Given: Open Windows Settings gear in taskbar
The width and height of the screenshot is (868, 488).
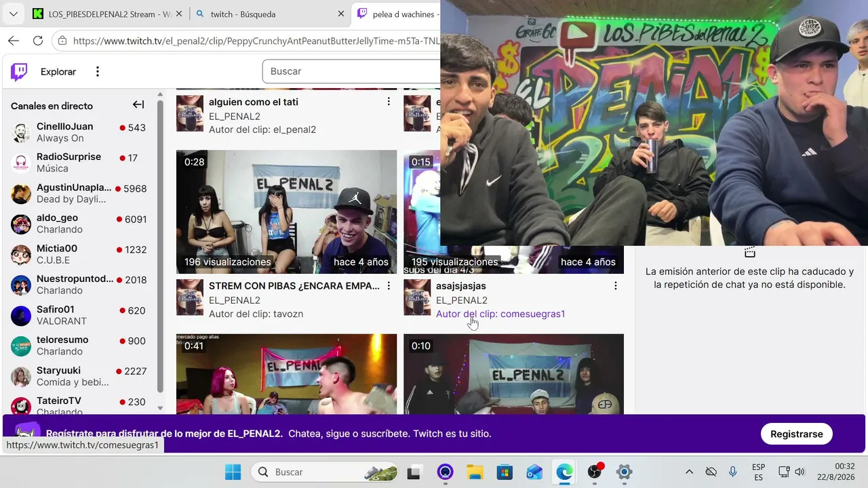Looking at the screenshot, I should (625, 472).
